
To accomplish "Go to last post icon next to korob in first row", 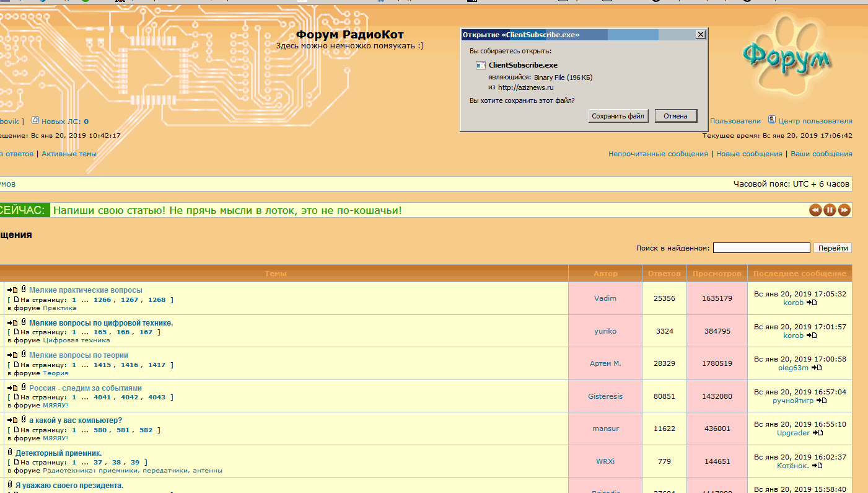I will click(812, 303).
